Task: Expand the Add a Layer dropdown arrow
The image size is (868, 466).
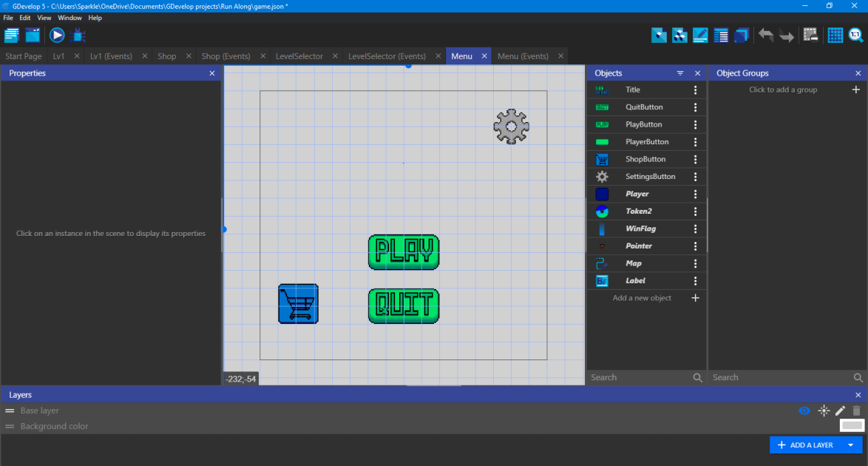Action: pyautogui.click(x=851, y=445)
